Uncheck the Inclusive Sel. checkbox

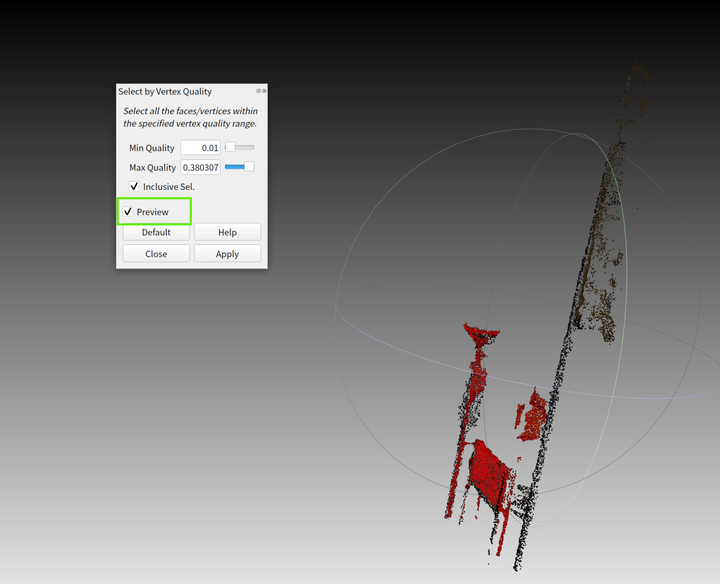(134, 186)
